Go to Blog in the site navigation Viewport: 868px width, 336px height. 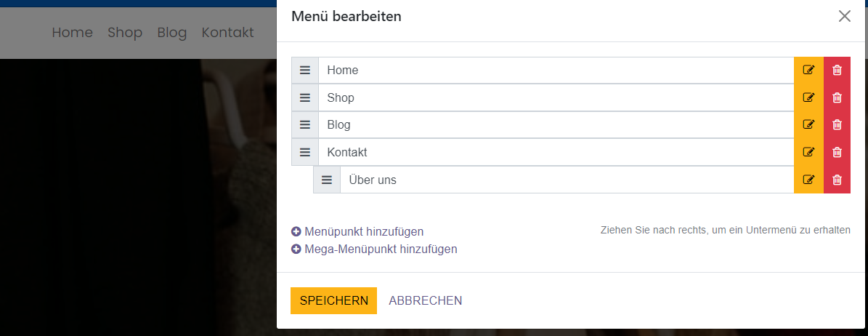172,33
